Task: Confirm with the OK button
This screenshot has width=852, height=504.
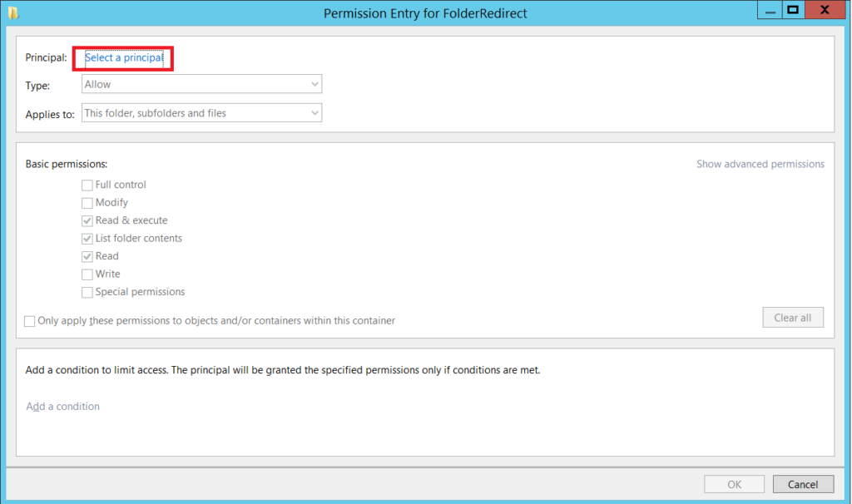Action: point(734,483)
